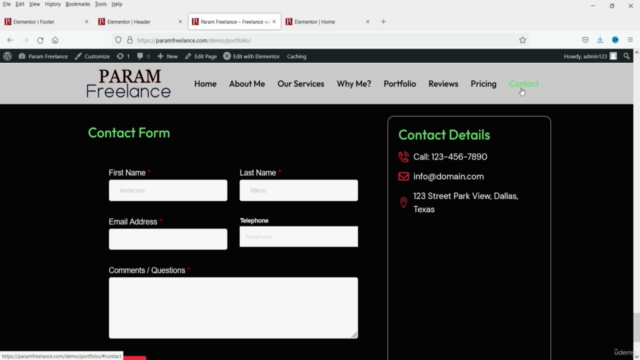The image size is (640, 360).
Task: Close the Elementor | Footer tab
Action: (x=86, y=22)
